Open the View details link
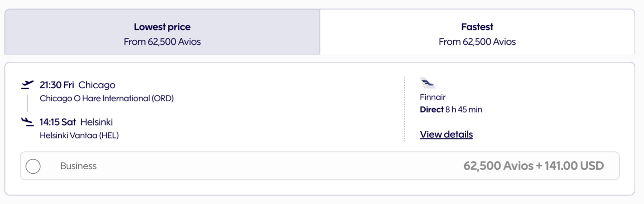Screen dimensions: 644x204 (x=446, y=134)
